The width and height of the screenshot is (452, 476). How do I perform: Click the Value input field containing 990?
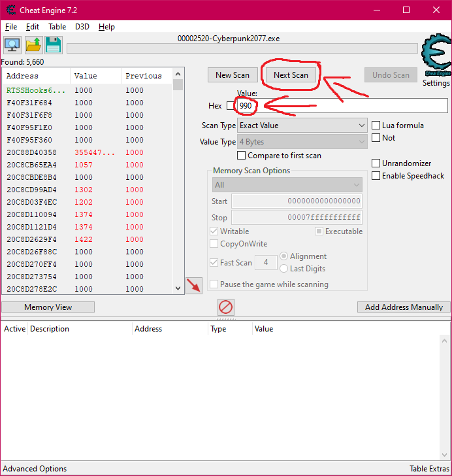point(342,106)
